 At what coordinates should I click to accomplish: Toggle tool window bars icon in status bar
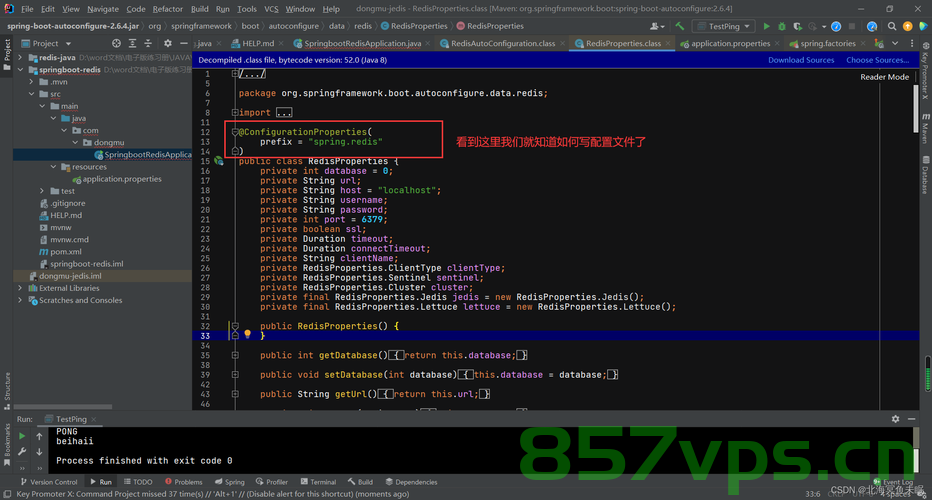[x=7, y=494]
